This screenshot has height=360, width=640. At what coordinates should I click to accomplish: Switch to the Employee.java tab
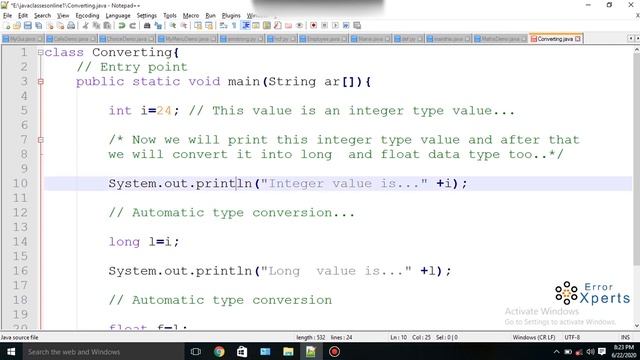point(323,39)
